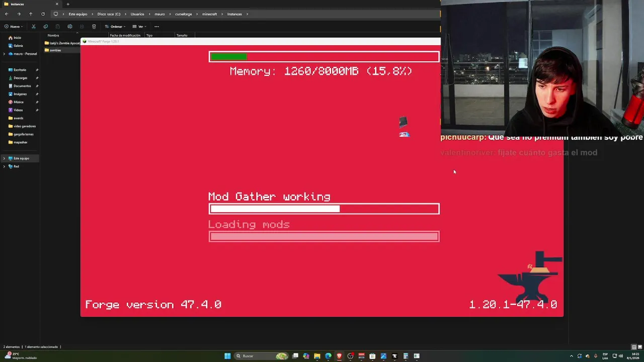Show hidden system tray icons
Viewport: 644px width, 362px height.
571,356
